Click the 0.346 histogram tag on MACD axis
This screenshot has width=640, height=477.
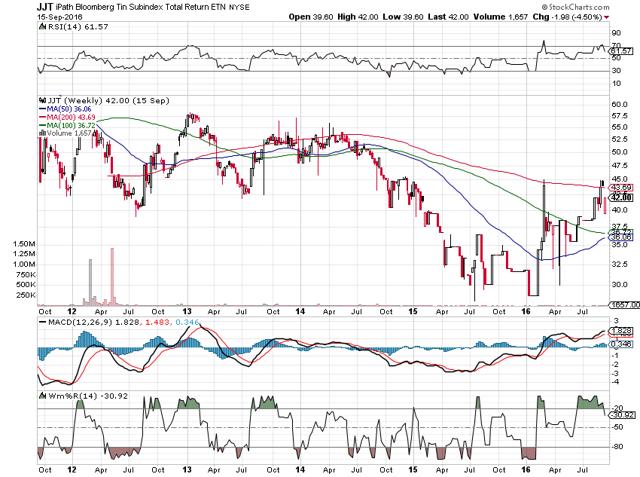pos(621,344)
